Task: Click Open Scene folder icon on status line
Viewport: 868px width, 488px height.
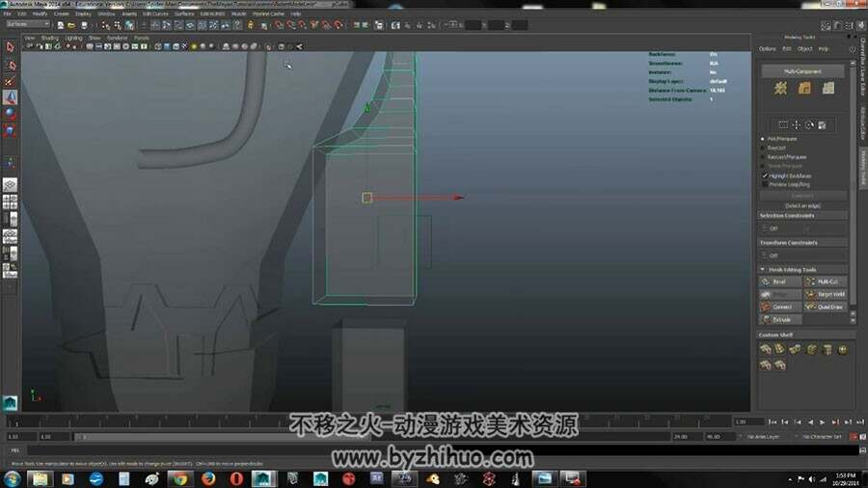Action: [71, 25]
